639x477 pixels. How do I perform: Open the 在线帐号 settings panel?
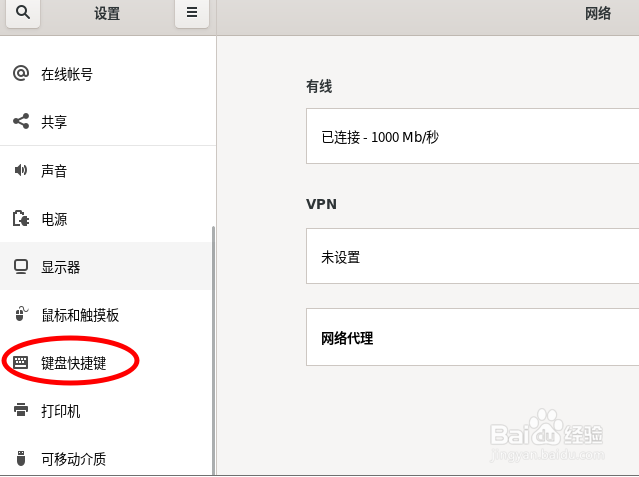coord(106,74)
